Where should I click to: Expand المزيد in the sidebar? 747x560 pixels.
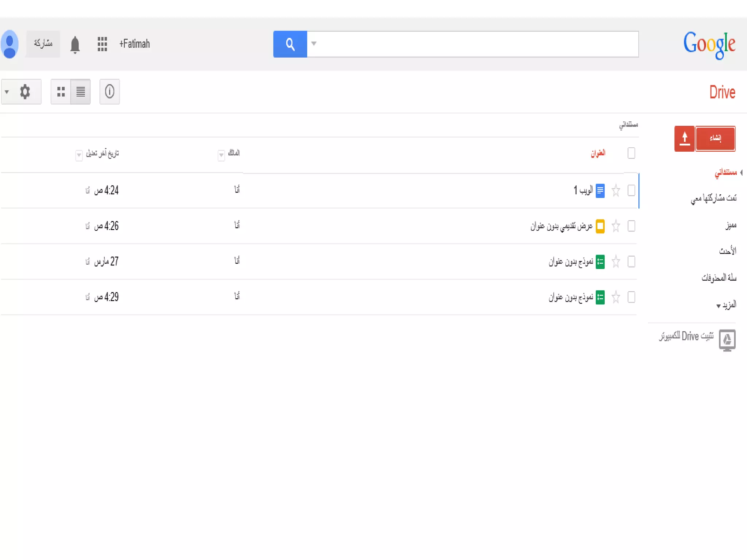[726, 305]
